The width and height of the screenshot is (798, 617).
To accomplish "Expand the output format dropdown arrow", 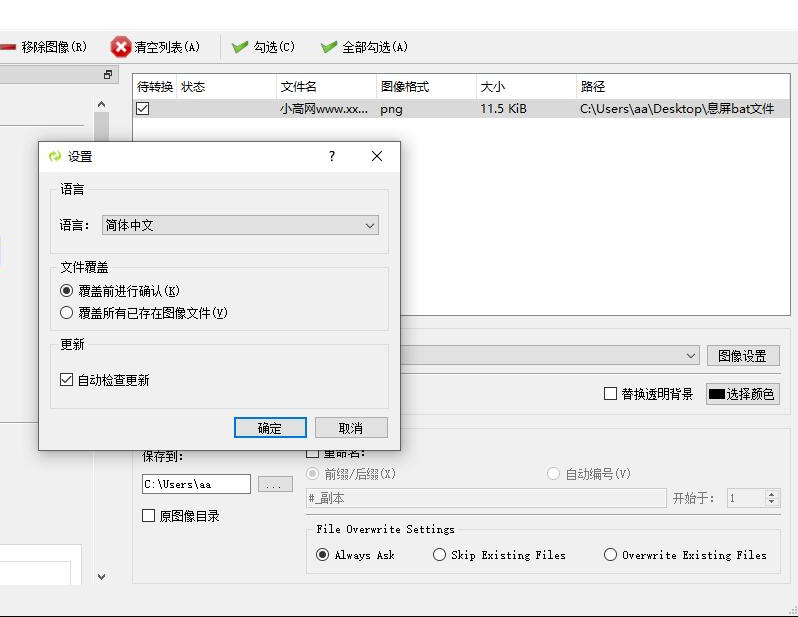I will coord(691,356).
